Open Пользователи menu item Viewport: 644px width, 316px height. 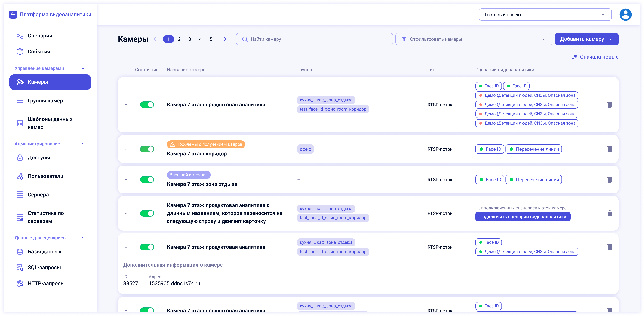50,176
